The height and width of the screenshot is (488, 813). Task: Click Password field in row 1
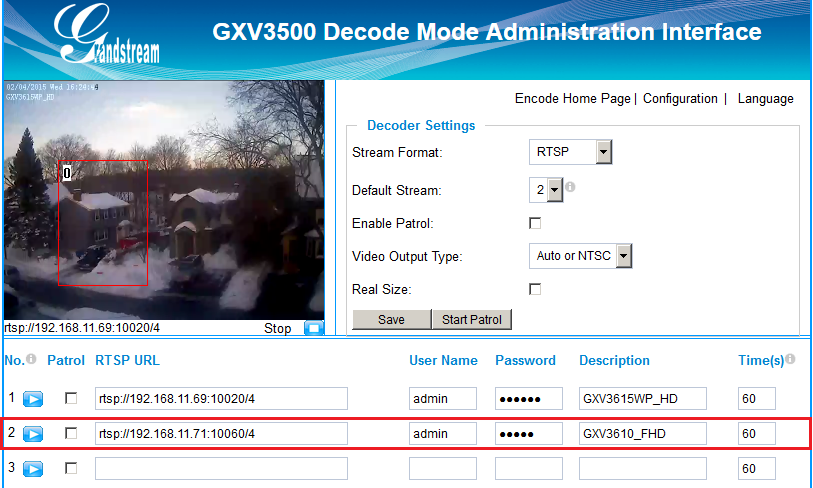(x=529, y=398)
